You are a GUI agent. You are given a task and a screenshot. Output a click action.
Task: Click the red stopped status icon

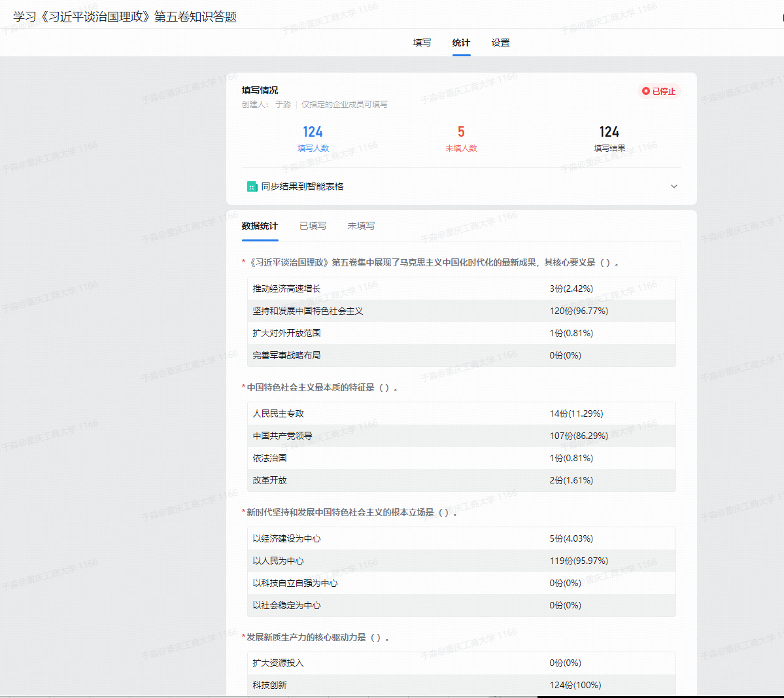click(x=646, y=92)
